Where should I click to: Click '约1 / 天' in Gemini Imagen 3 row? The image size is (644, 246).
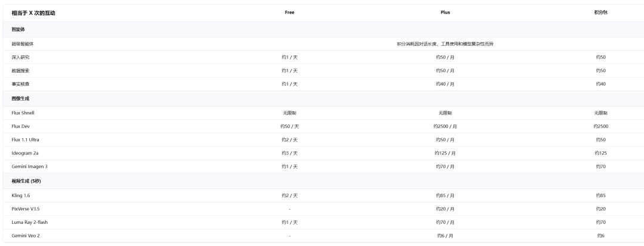pyautogui.click(x=290, y=166)
